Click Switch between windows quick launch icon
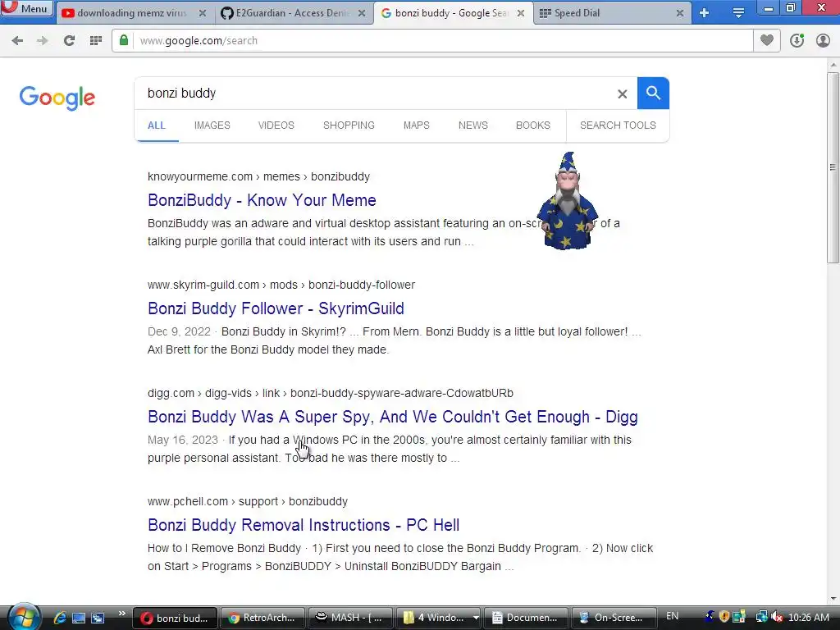This screenshot has width=840, height=630. pyautogui.click(x=98, y=618)
